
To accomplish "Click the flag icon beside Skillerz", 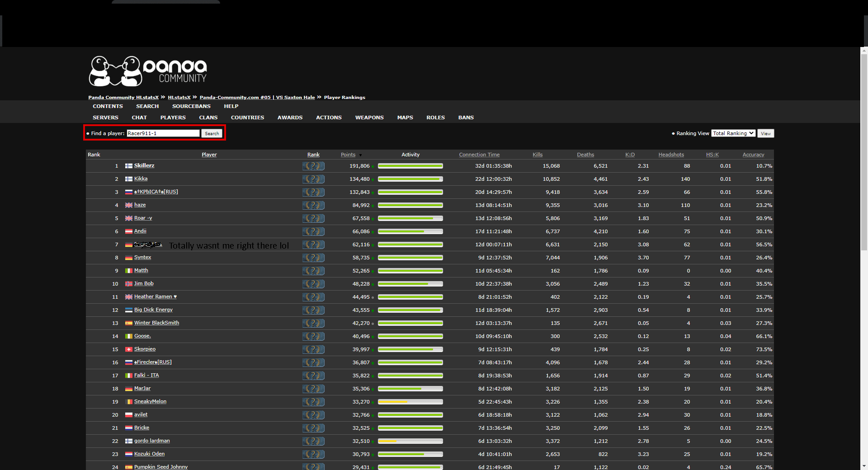I will point(129,166).
